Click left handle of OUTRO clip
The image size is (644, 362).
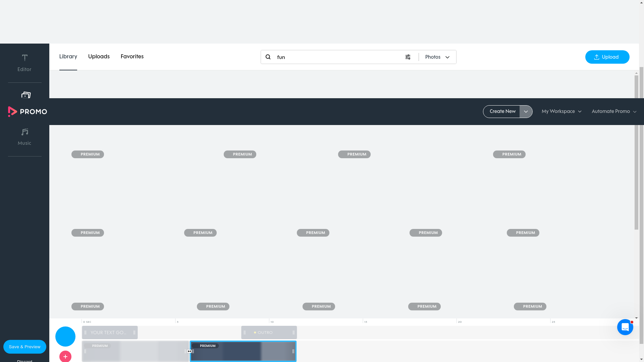245,333
